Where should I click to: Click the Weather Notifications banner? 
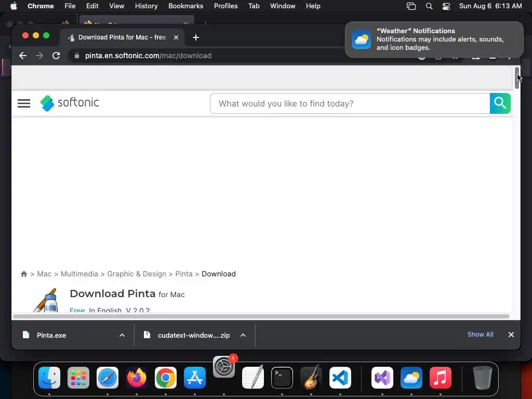pyautogui.click(x=434, y=39)
